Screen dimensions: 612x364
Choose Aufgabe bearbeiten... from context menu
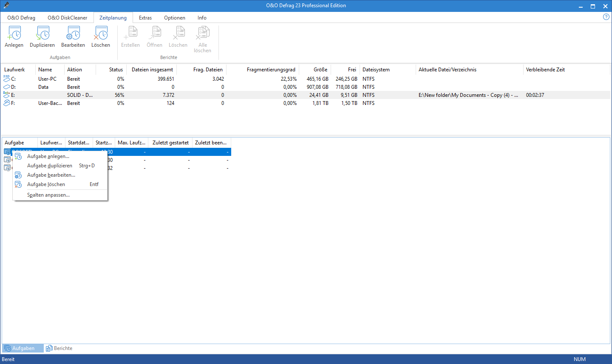pos(60,175)
